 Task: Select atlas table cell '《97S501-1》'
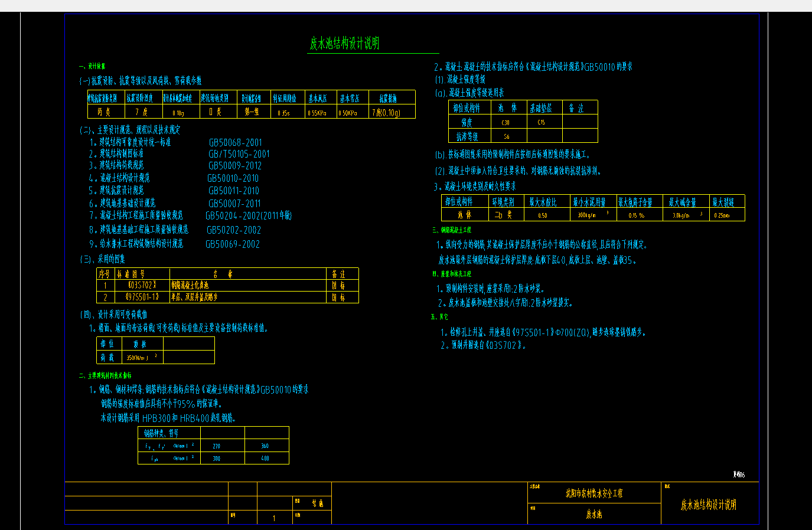[x=142, y=297]
